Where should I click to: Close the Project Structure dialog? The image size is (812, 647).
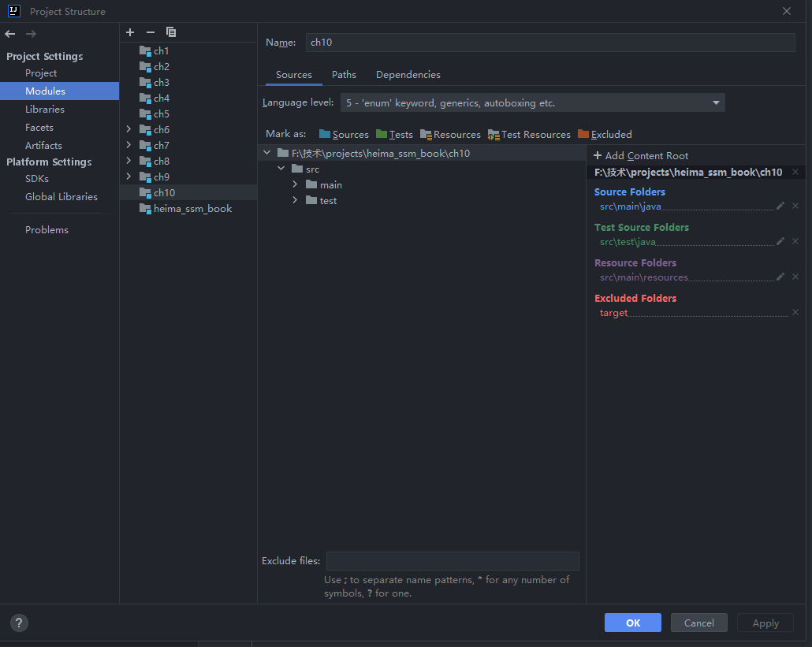click(787, 11)
